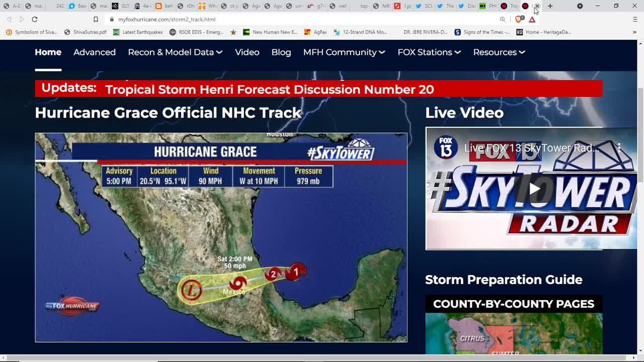The image size is (644, 362).
Task: Open Brave Rewards triangle icon
Action: 532,19
